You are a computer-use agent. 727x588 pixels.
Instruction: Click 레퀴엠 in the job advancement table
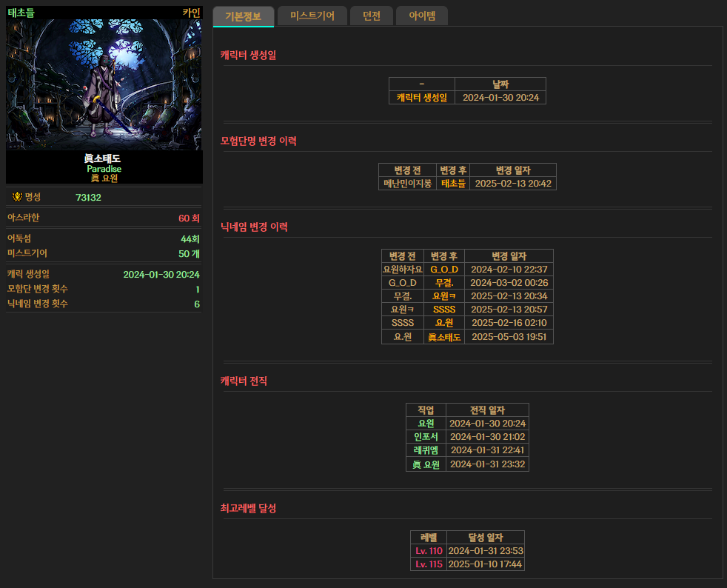click(x=426, y=450)
